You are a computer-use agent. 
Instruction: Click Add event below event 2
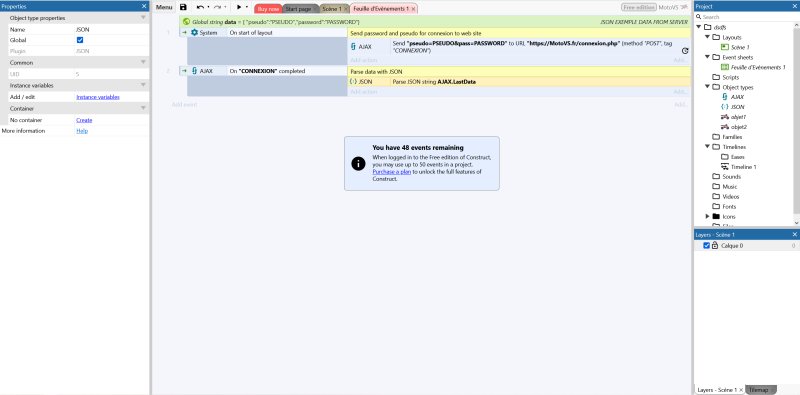point(184,104)
